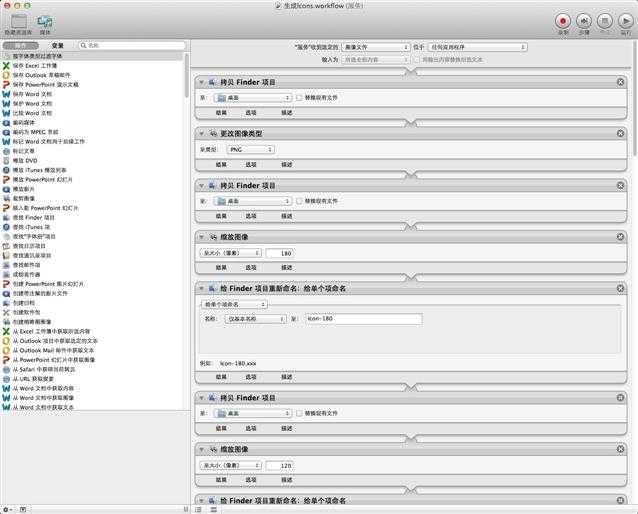Select the 从 Safari get current page action
This screenshot has height=514, width=638.
pos(44,370)
